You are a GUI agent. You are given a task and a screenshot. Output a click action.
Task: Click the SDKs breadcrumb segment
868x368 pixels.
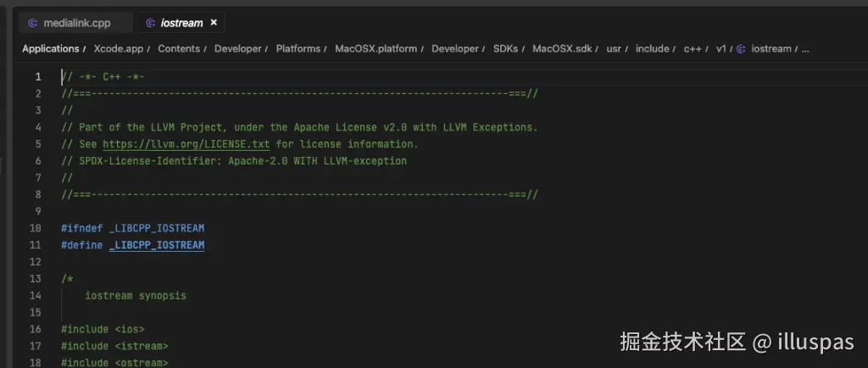(x=505, y=49)
